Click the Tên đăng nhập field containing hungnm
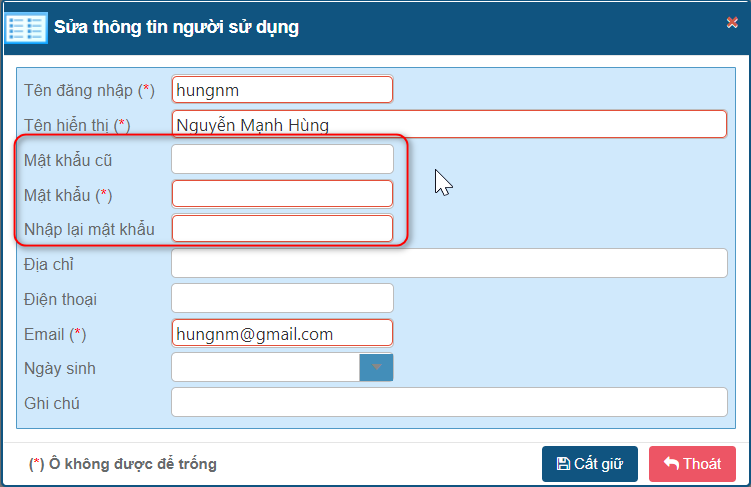Image resolution: width=751 pixels, height=487 pixels. click(x=282, y=89)
